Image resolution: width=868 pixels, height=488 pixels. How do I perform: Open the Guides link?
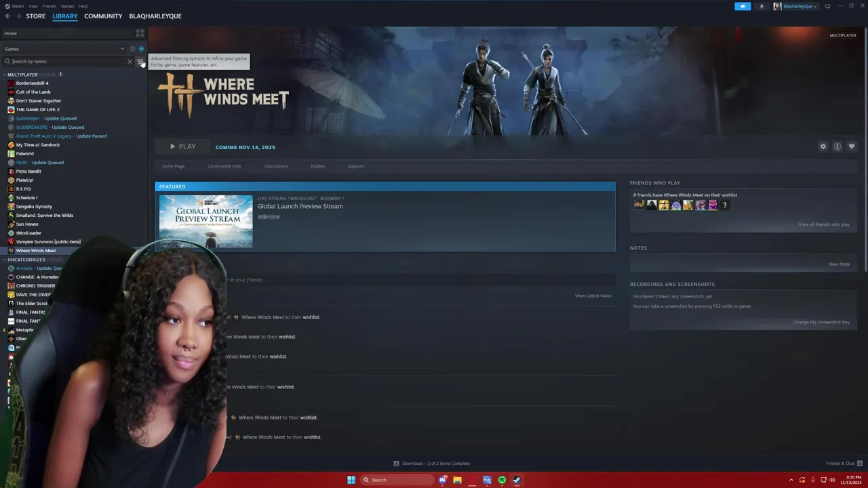pyautogui.click(x=318, y=166)
